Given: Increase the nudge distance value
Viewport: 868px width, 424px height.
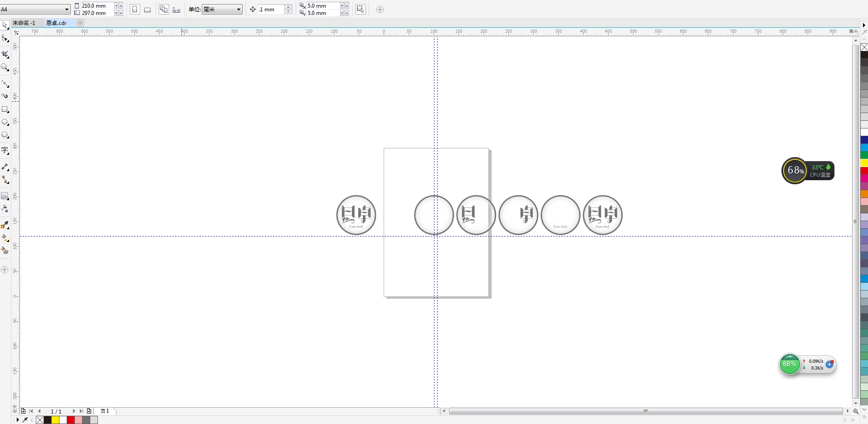Looking at the screenshot, I should pos(288,7).
